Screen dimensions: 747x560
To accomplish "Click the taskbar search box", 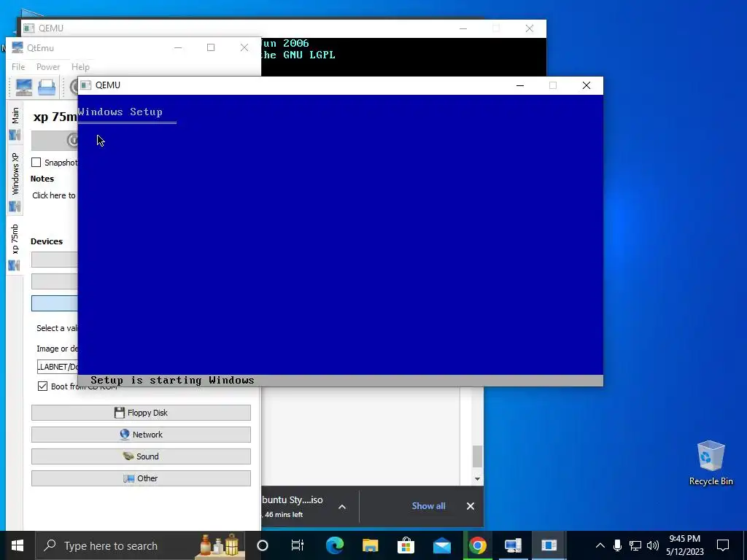I will pyautogui.click(x=140, y=545).
